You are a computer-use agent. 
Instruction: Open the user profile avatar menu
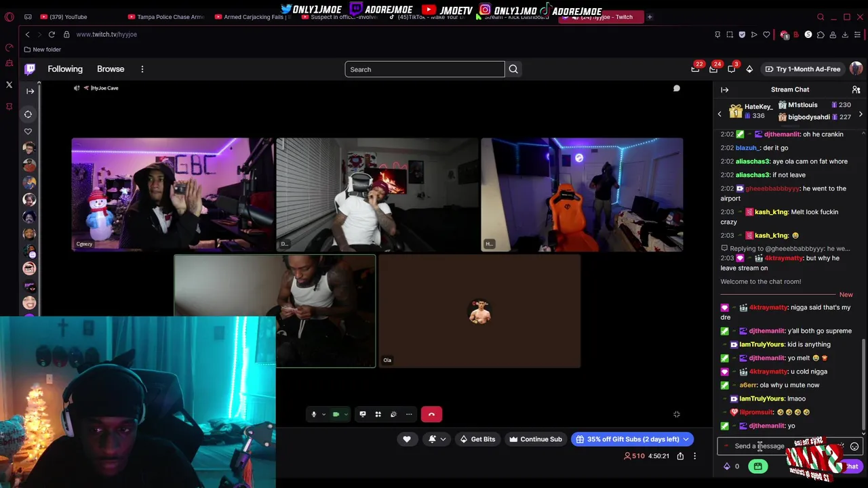click(x=856, y=69)
